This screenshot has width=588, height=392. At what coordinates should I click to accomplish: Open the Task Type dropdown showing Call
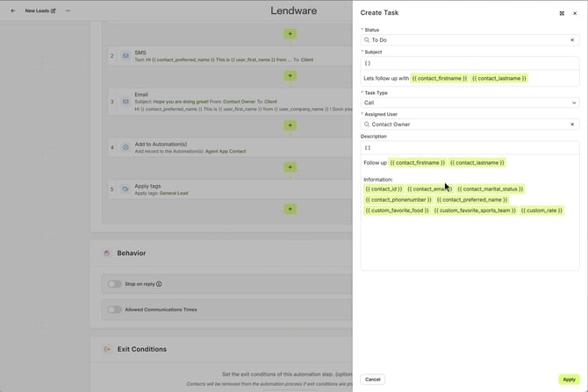470,103
